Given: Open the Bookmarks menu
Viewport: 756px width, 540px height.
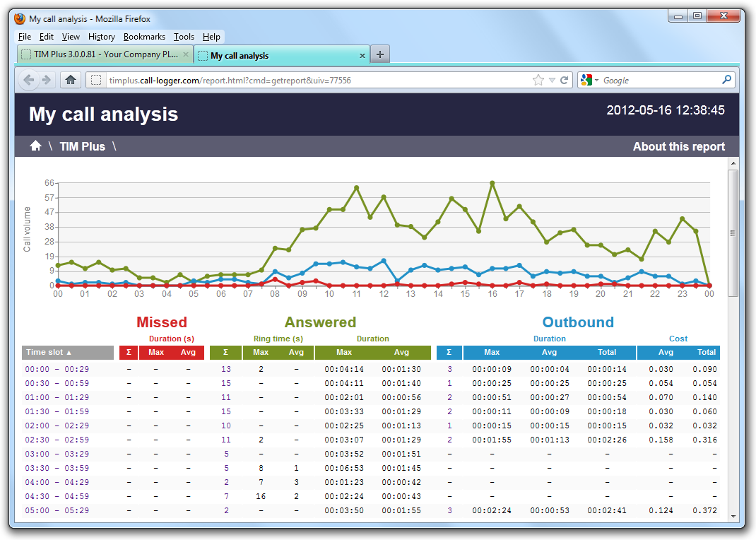Looking at the screenshot, I should 144,37.
